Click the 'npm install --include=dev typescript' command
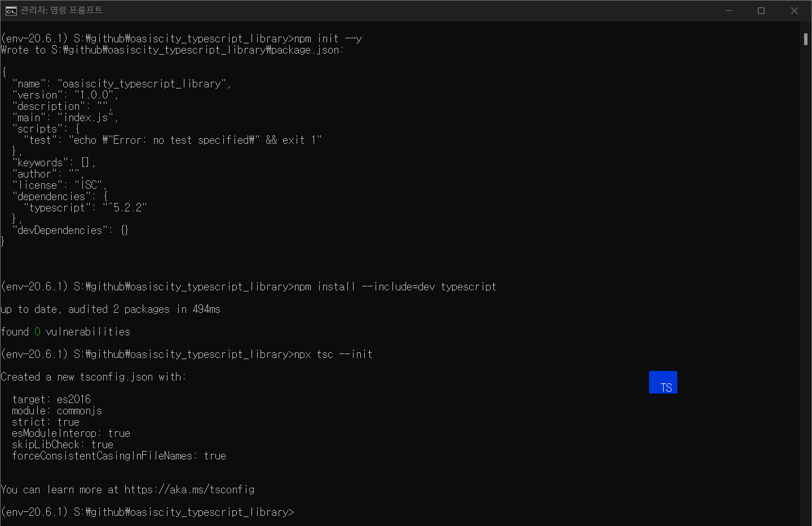 395,286
